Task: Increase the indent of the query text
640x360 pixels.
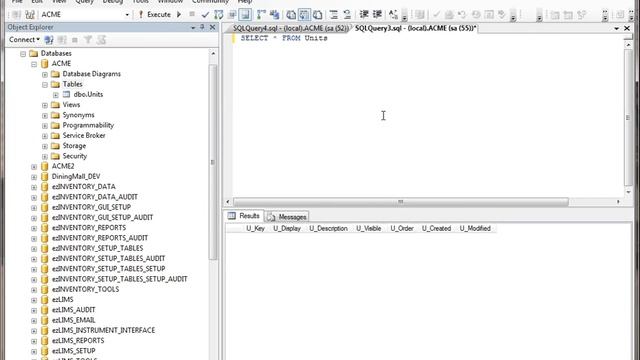Action: tap(377, 15)
